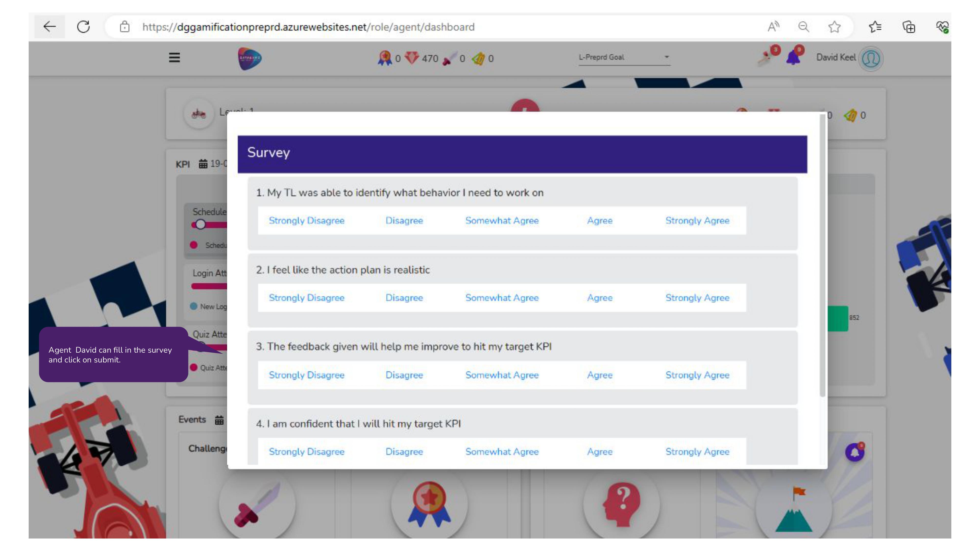980x551 pixels.
Task: Add this page to favorites star
Action: (834, 27)
